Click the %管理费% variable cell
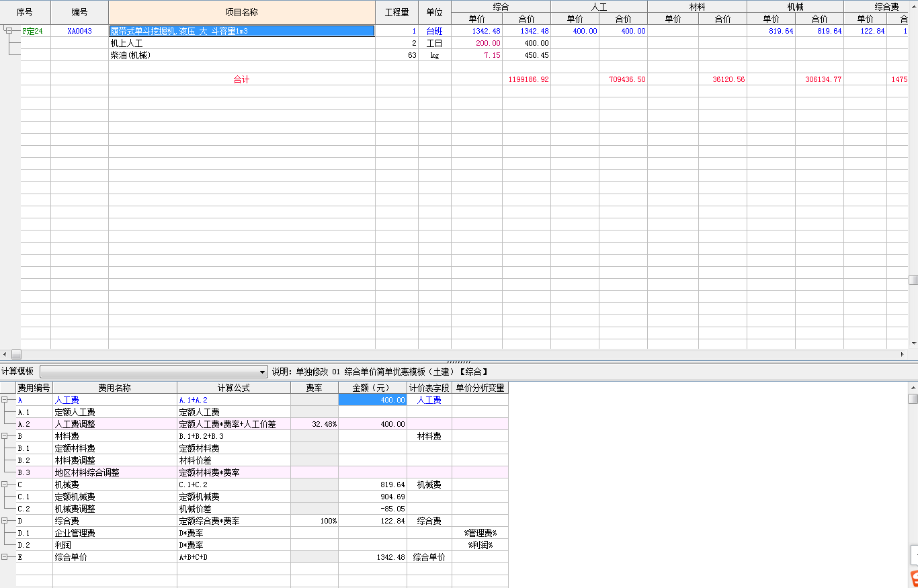Viewport: 918px width, 588px height. [x=480, y=533]
